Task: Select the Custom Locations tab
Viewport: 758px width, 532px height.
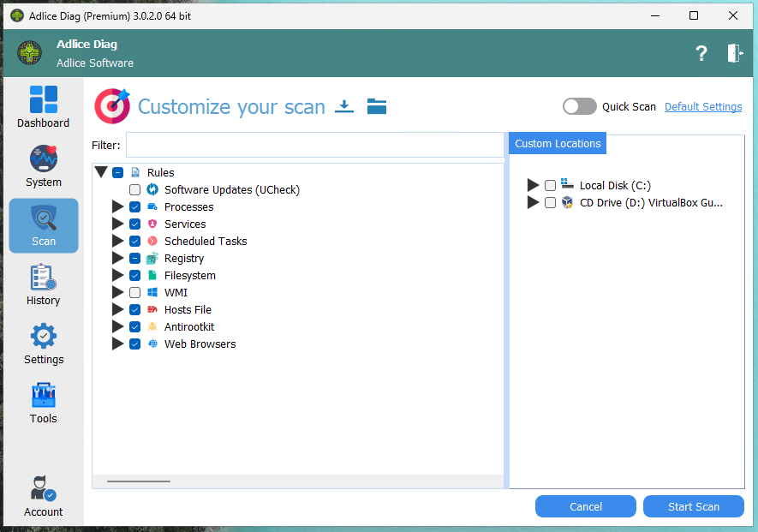Action: 558,143
